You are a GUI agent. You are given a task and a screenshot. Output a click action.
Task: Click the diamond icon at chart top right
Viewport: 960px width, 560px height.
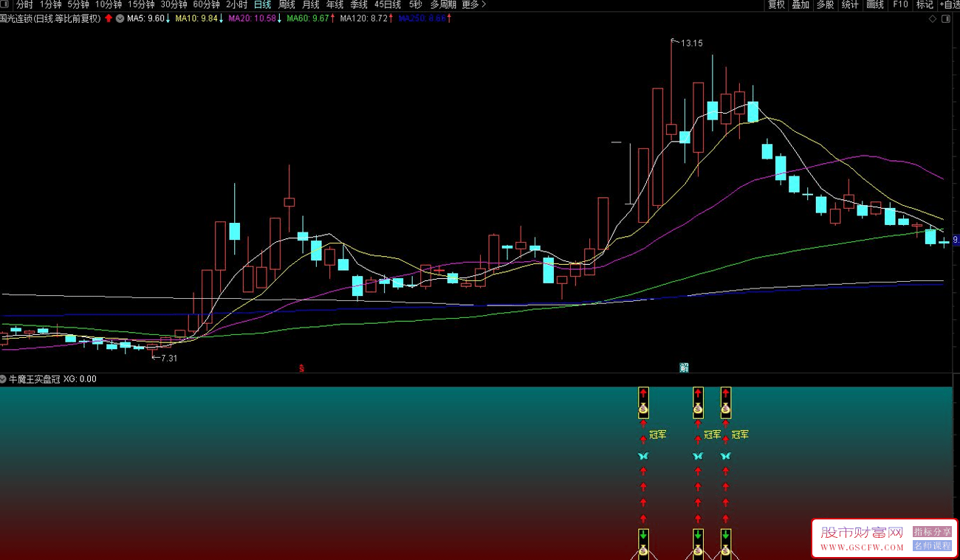pos(932,19)
